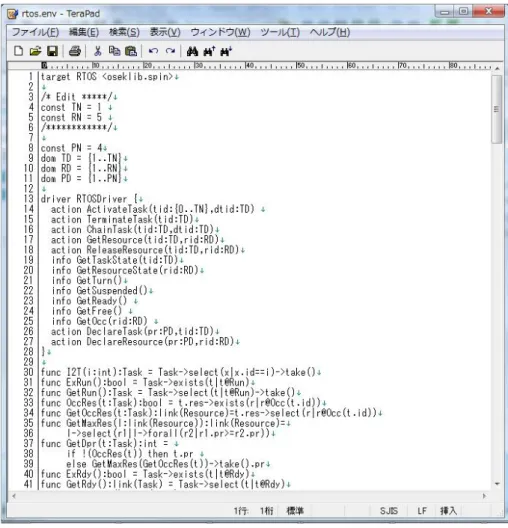508x528 pixels.
Task: Click the 1行 line indicator in status bar
Action: click(x=241, y=511)
